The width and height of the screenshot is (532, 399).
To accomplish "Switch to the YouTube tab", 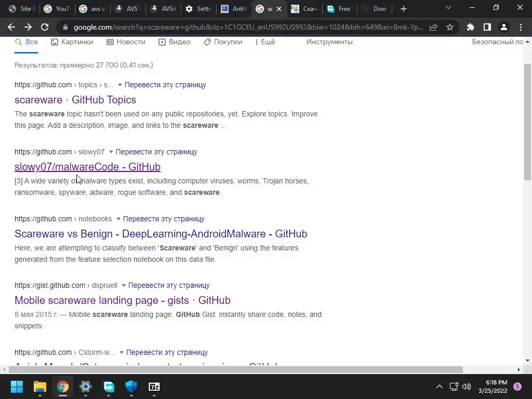I will click(57, 9).
